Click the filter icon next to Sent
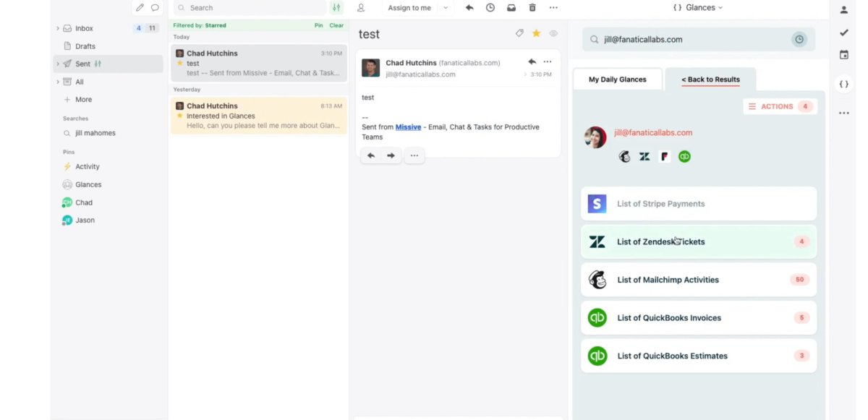The height and width of the screenshot is (420, 868). pyautogui.click(x=98, y=64)
